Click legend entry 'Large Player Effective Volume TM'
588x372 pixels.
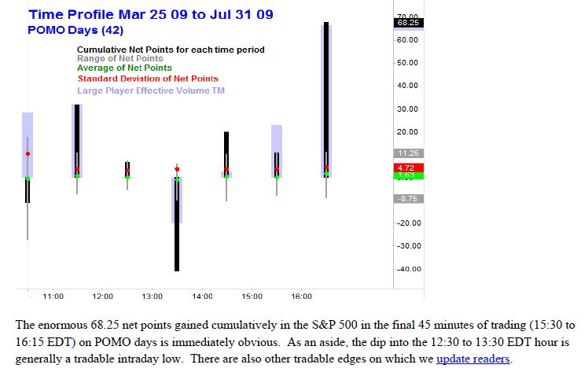tap(151, 90)
